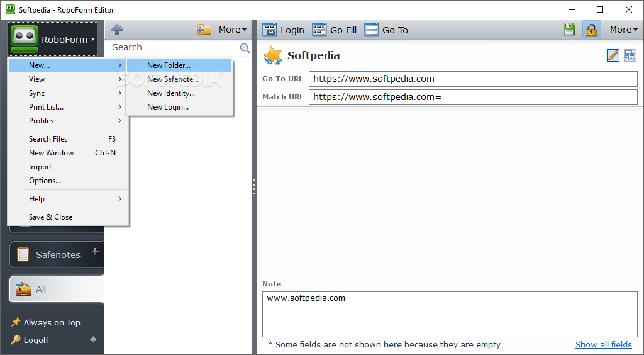Expand the Help submenu arrow

coord(120,199)
